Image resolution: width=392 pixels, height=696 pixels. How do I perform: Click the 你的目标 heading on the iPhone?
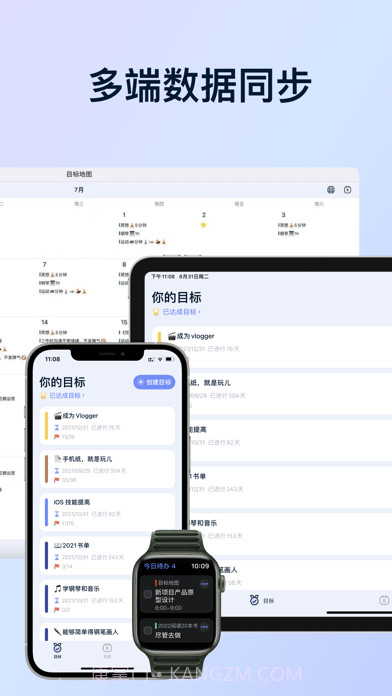(x=63, y=382)
